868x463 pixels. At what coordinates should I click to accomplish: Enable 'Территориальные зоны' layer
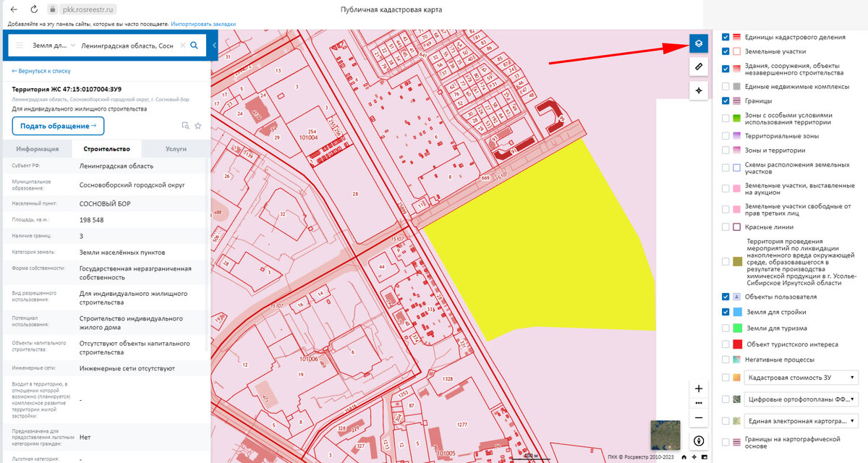726,135
